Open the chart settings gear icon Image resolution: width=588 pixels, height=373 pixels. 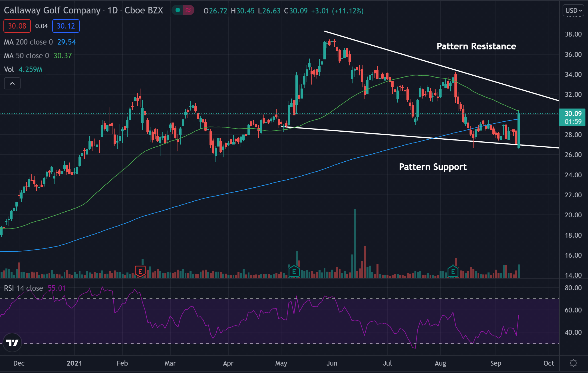pyautogui.click(x=573, y=363)
